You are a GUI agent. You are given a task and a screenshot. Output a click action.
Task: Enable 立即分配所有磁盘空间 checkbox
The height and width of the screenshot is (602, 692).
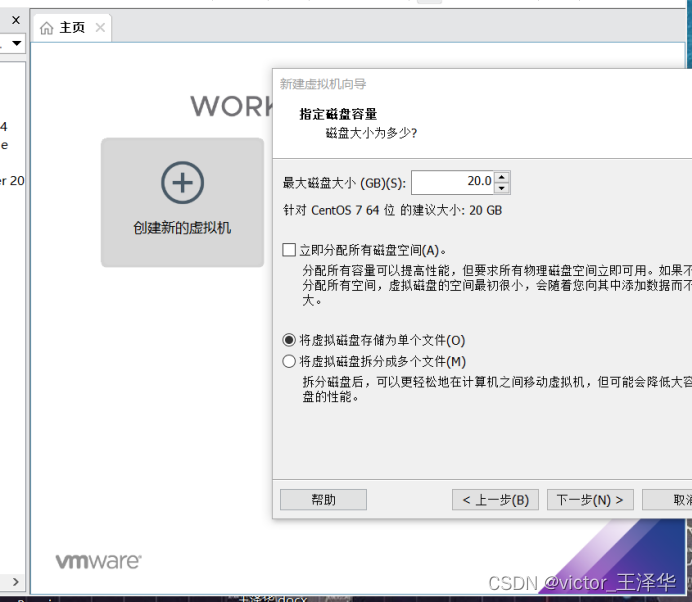[289, 250]
